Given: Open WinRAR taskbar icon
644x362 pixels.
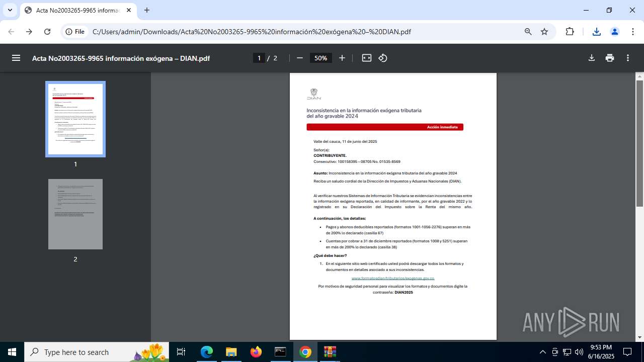Looking at the screenshot, I should (330, 352).
